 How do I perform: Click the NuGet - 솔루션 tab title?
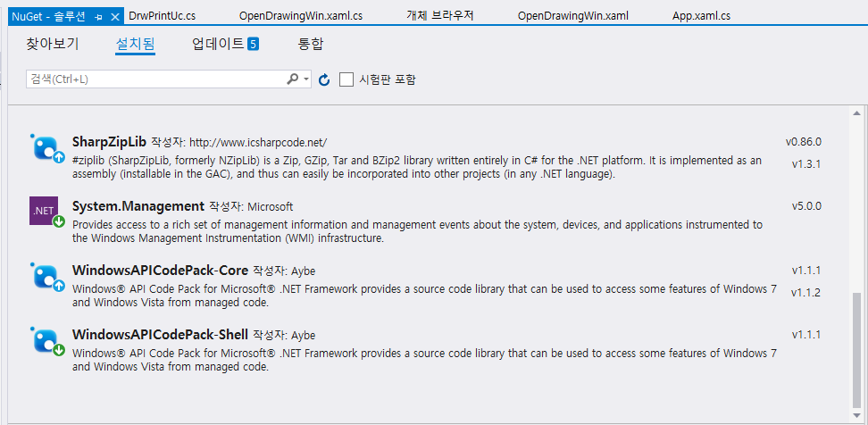coord(49,17)
